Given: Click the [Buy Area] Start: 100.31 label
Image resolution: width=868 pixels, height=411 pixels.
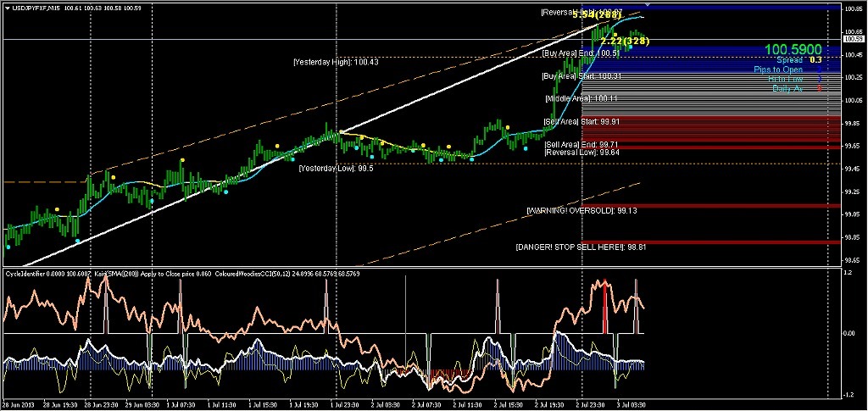Looking at the screenshot, I should [581, 75].
